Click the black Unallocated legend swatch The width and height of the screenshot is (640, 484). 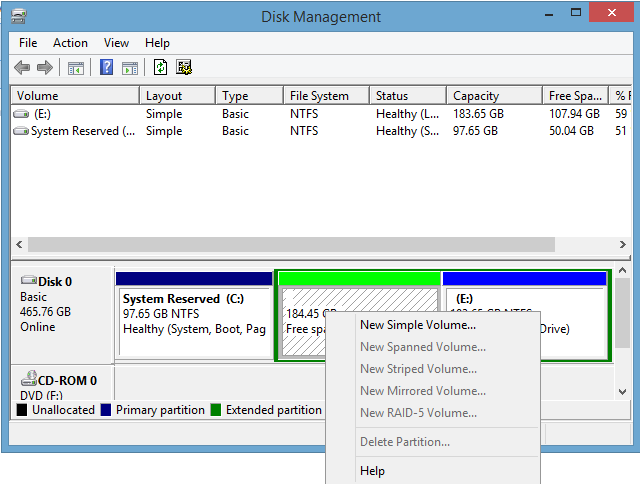[22, 410]
